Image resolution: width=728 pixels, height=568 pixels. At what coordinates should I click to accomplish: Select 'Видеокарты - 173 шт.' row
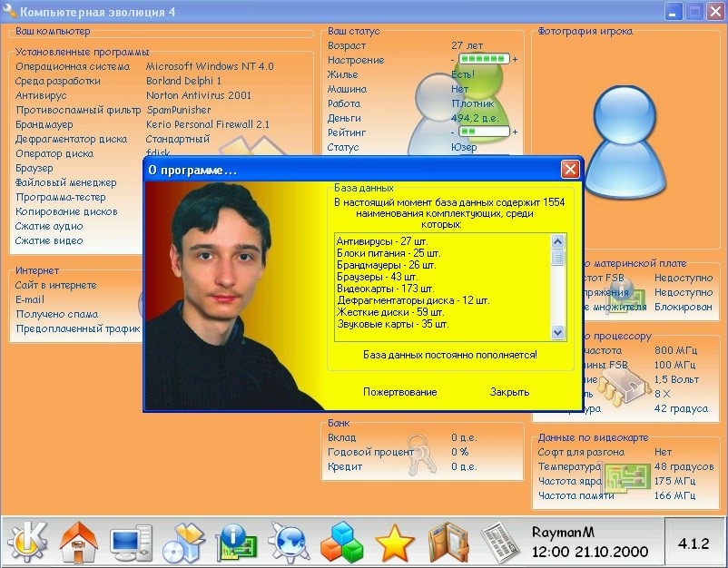click(x=386, y=289)
